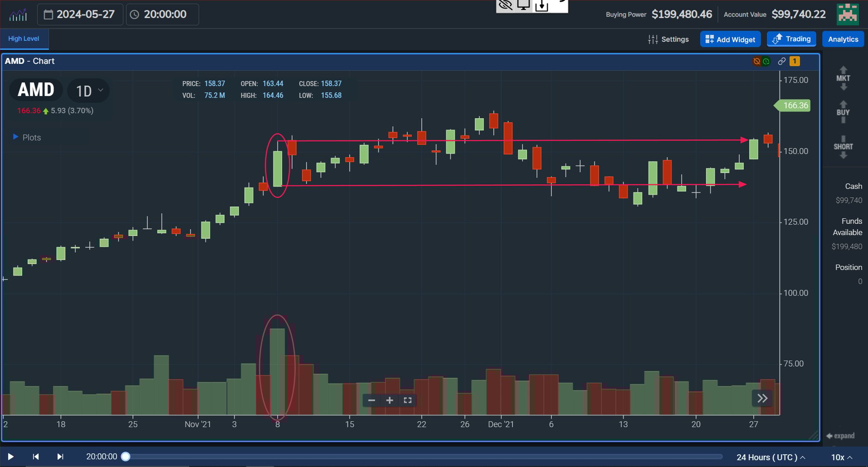Click the orange "1" badge on the chart header
This screenshot has height=467, width=868.
[x=795, y=61]
